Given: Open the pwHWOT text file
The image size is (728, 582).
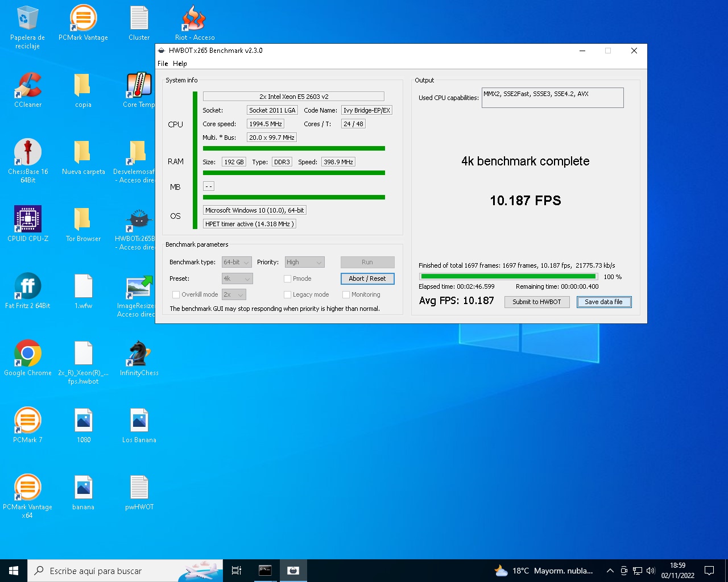Looking at the screenshot, I should point(139,493).
